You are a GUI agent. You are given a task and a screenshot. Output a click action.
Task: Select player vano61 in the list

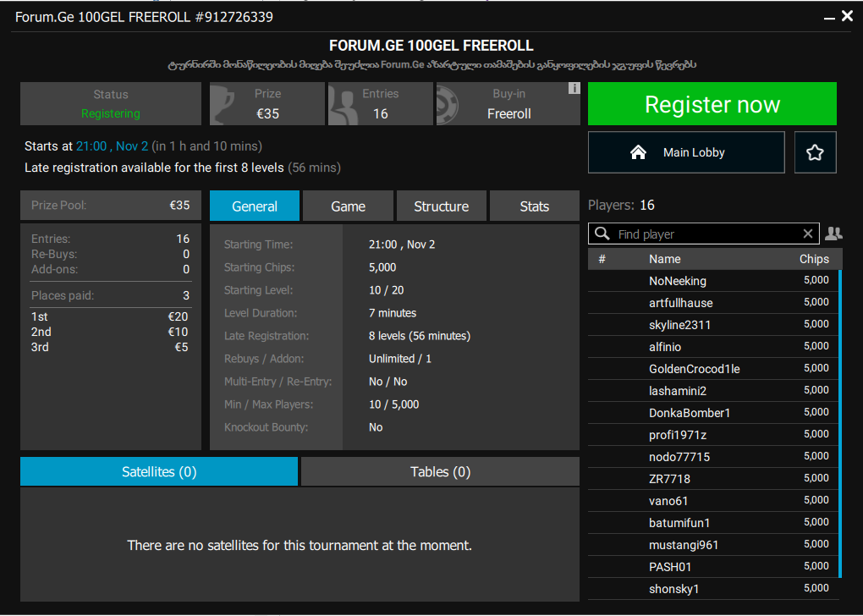tap(712, 501)
